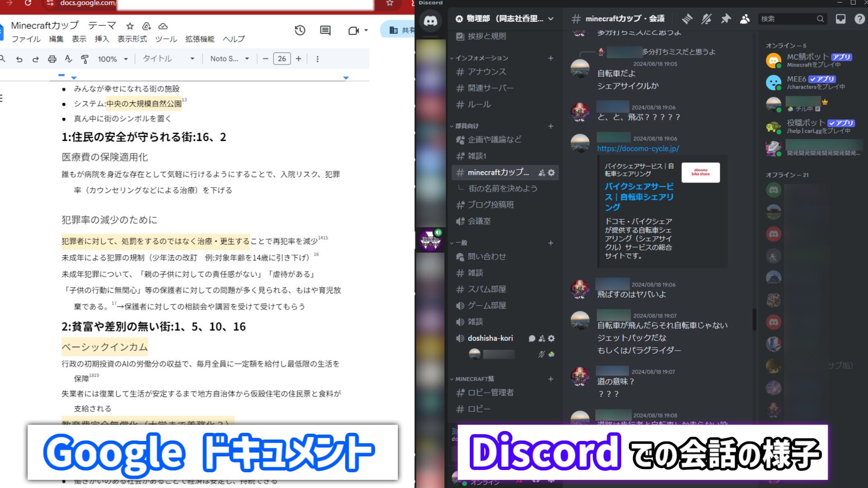
Task: Bookmark the page in the browser
Action: coord(390,3)
